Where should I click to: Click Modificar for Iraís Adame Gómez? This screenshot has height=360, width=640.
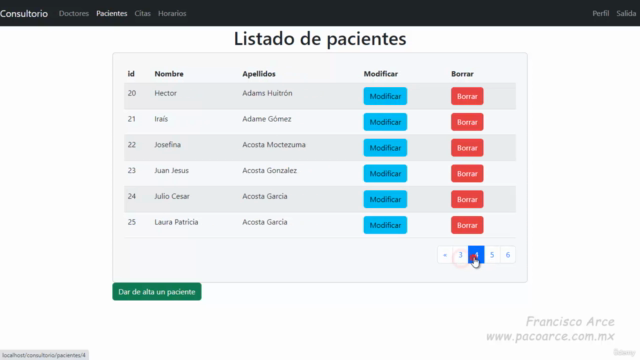tap(385, 122)
